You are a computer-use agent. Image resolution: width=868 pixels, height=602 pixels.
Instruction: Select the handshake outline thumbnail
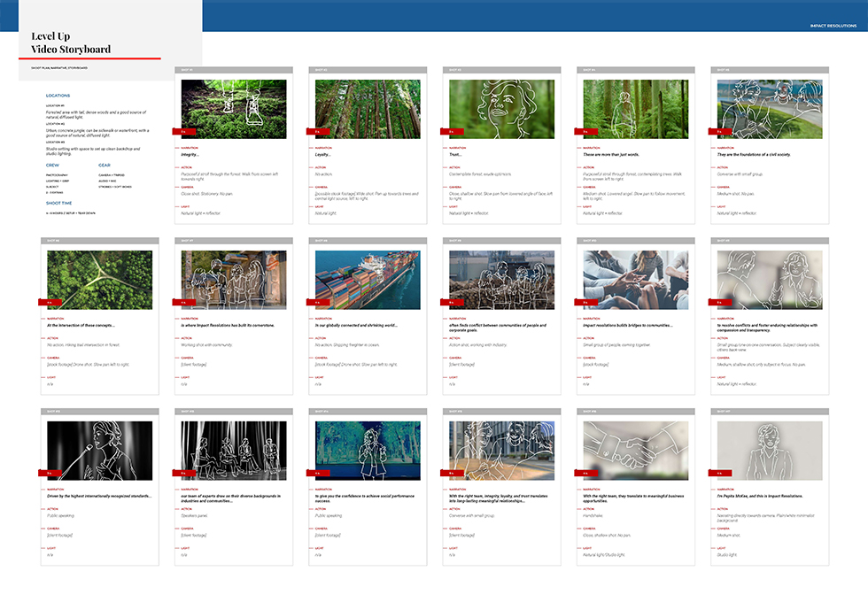(x=636, y=450)
